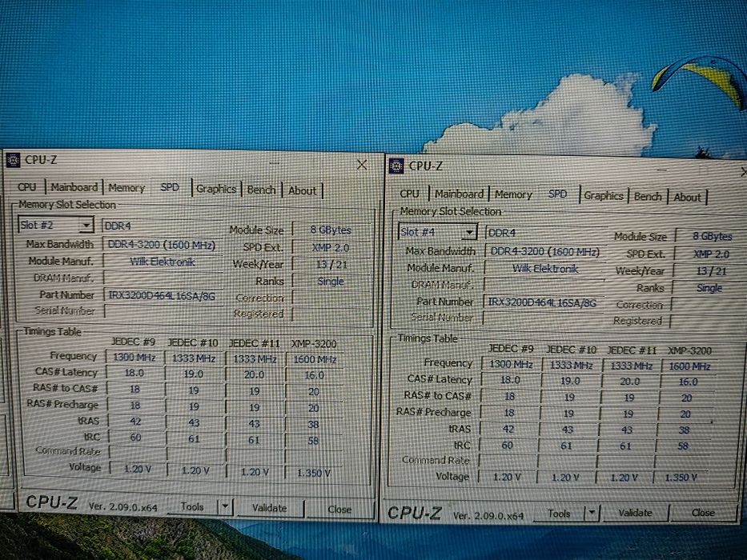
Task: Open the CPU tab in right CPU-Z window
Action: click(409, 194)
